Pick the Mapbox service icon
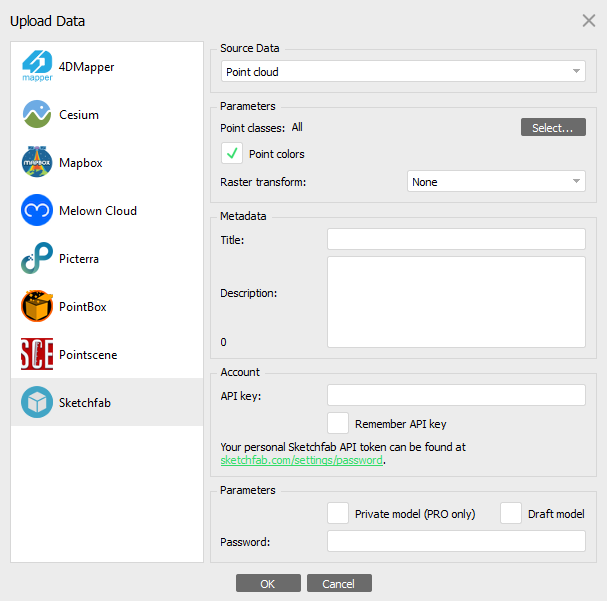The height and width of the screenshot is (601, 607). tap(37, 162)
